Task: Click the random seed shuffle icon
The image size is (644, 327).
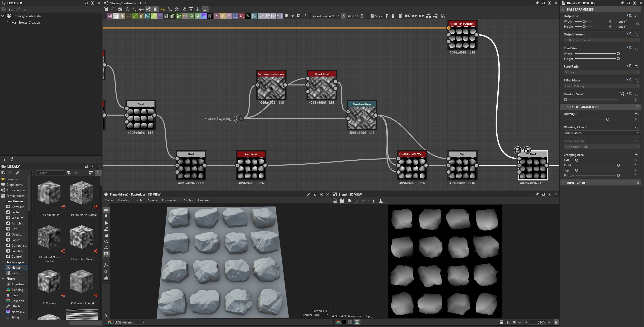Action: pos(622,94)
